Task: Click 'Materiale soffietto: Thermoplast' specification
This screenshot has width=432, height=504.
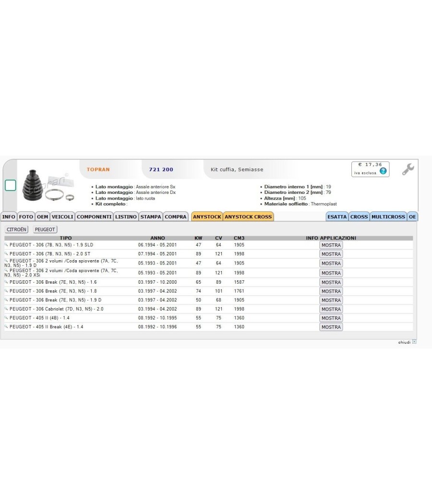Action: pos(300,204)
